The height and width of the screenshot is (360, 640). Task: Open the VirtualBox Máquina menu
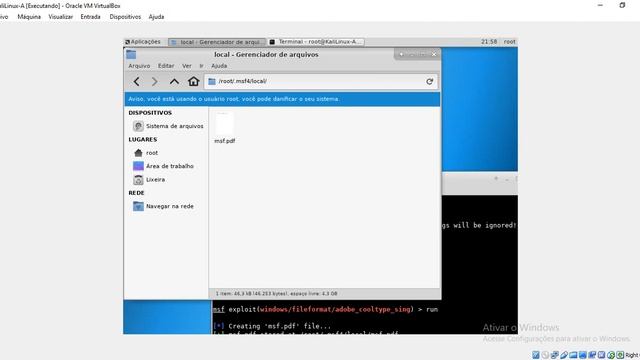[x=29, y=17]
